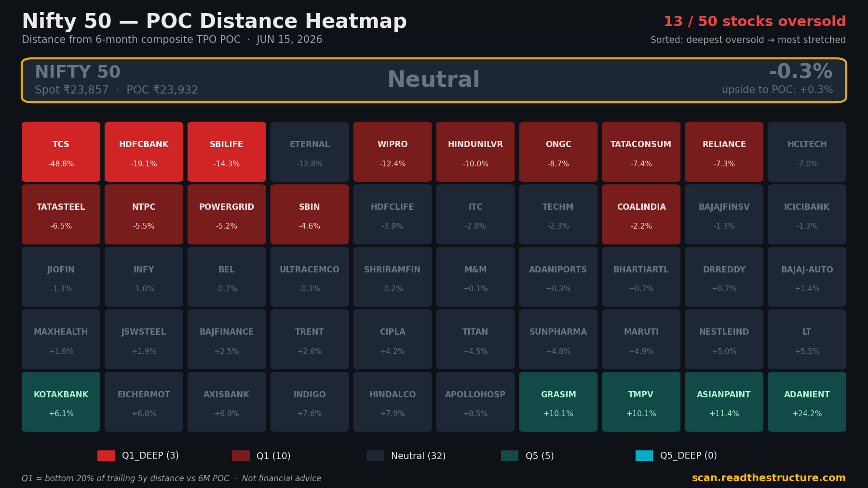
Task: Select the ASIANPAINT +11.4% tile
Action: click(x=724, y=402)
